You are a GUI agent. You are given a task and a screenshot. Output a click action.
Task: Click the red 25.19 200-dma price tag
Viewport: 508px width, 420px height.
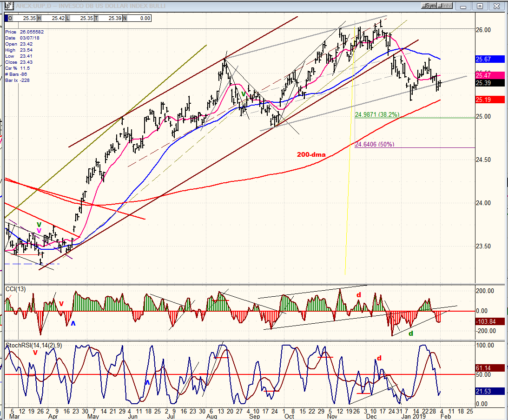click(x=489, y=100)
